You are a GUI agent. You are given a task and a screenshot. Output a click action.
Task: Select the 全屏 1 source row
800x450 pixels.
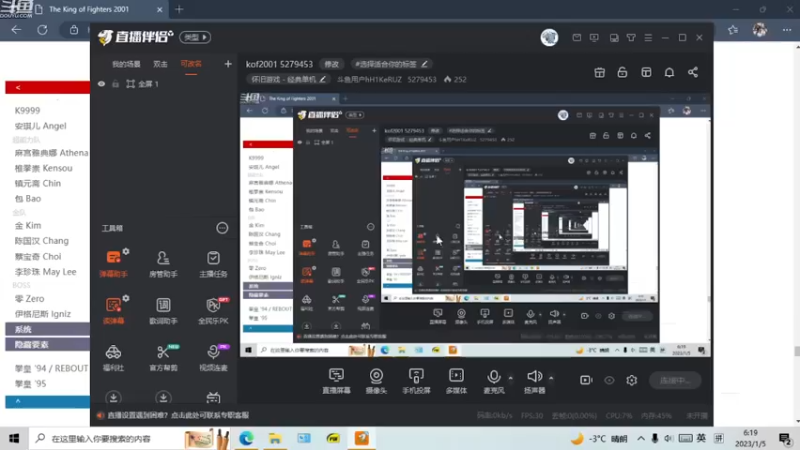[165, 84]
